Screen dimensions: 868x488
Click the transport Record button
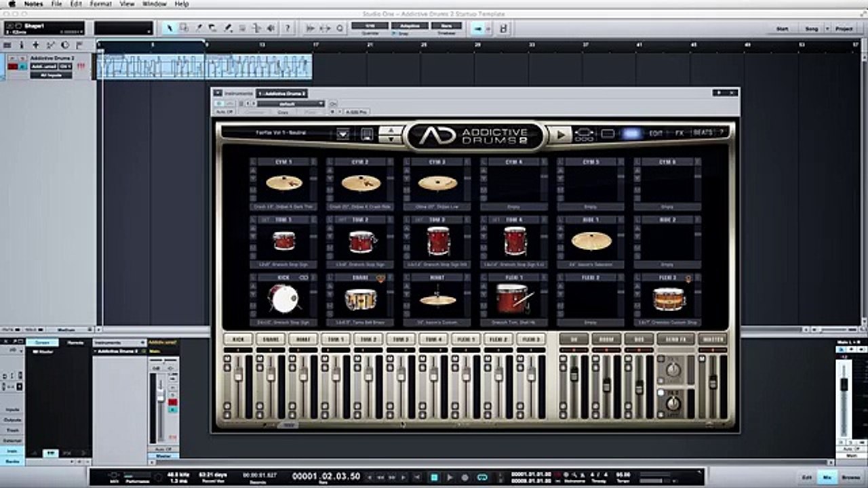pos(466,477)
